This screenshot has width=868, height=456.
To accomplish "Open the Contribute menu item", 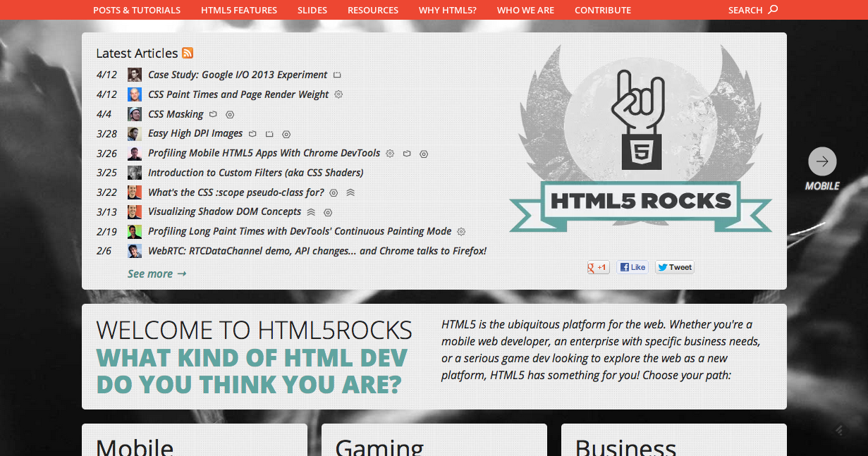I will (603, 10).
